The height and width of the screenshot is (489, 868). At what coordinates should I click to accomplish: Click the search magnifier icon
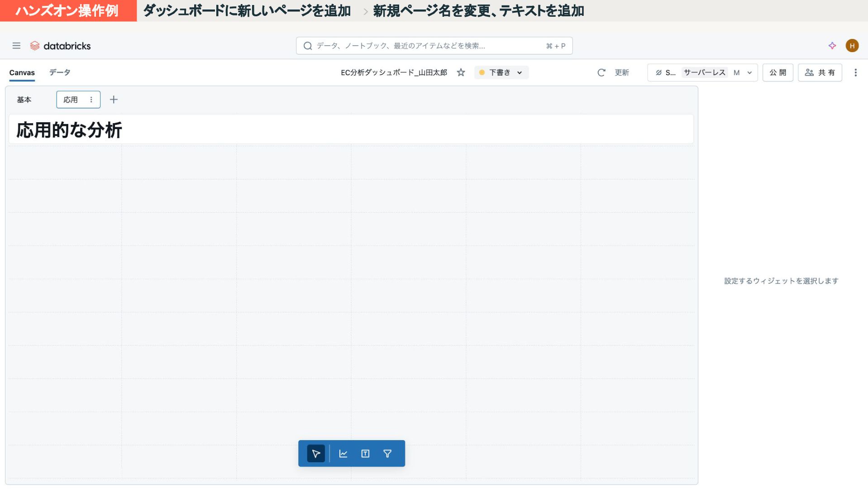[308, 46]
